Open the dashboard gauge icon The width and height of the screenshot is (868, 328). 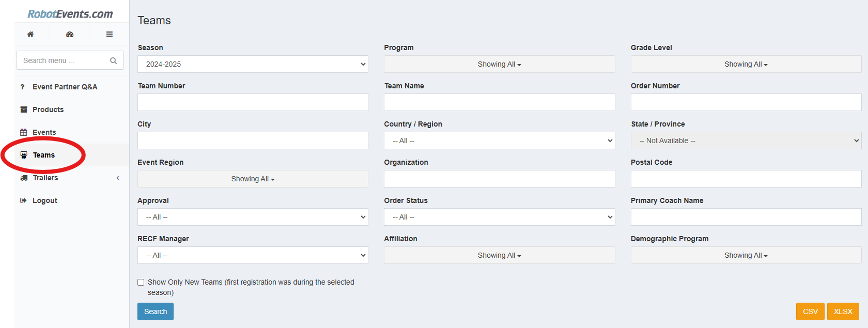pos(70,34)
